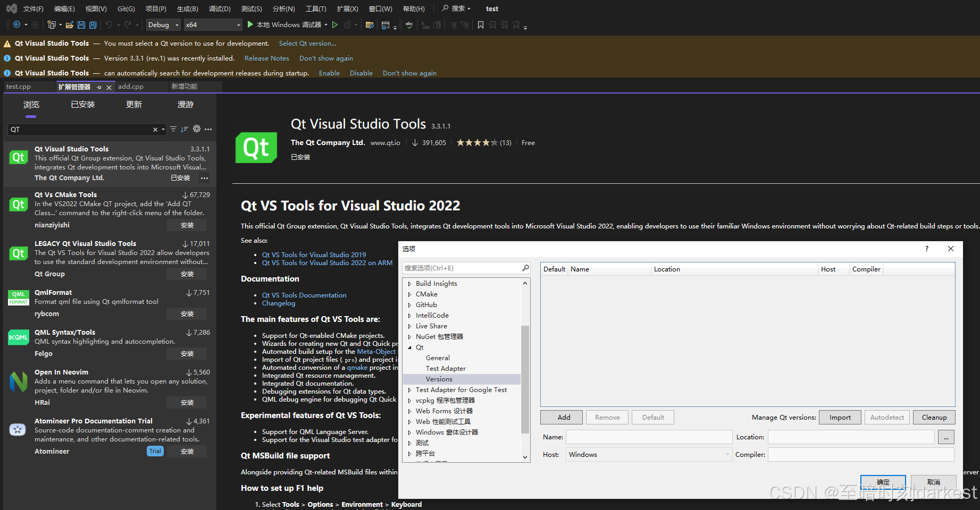Click Don't show again for version notice
980x510 pixels.
tap(326, 58)
